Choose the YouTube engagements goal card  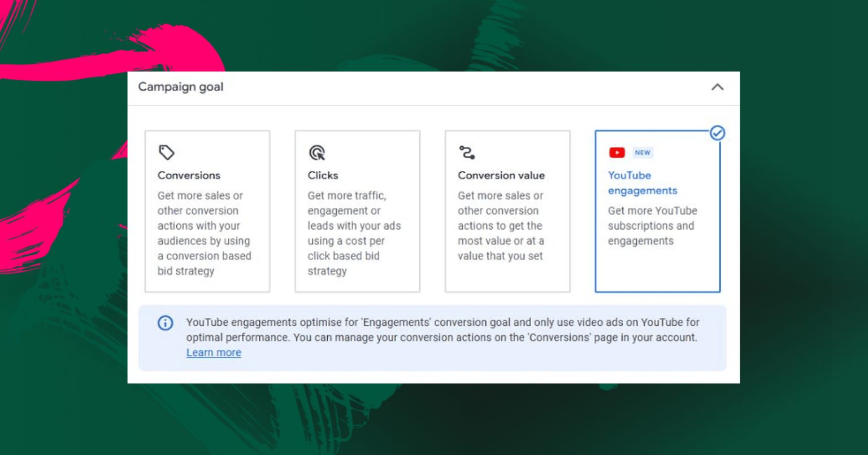[658, 211]
